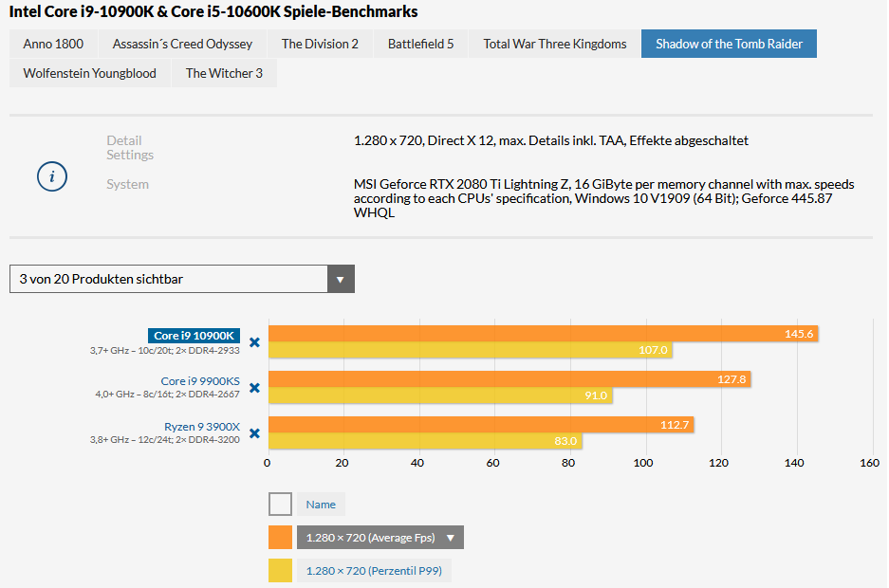Image resolution: width=889 pixels, height=588 pixels.
Task: Click the 107.0 yellow bar for 10900K
Action: point(471,350)
